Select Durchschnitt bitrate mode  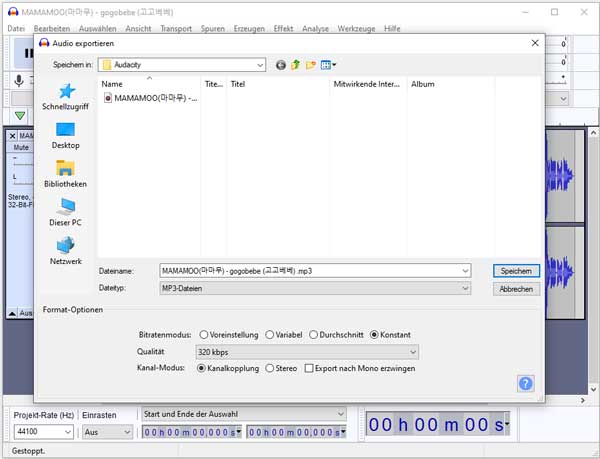point(336,335)
